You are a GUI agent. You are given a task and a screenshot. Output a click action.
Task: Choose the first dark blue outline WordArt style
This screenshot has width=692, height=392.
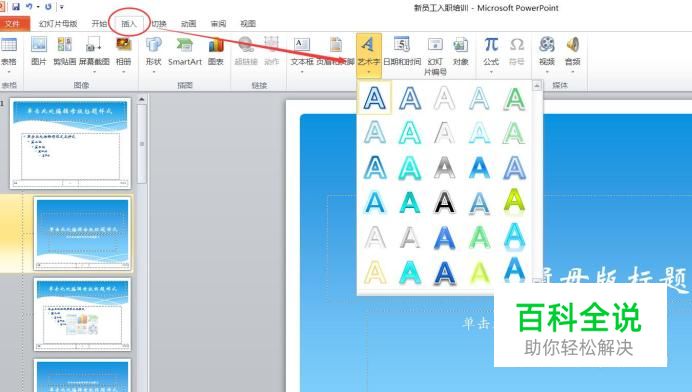tap(375, 98)
